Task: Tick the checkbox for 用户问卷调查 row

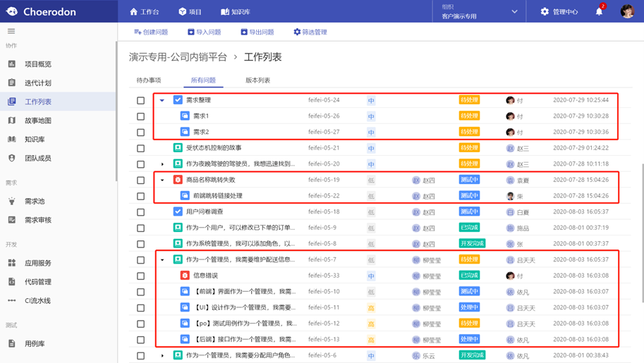Action: (x=140, y=212)
